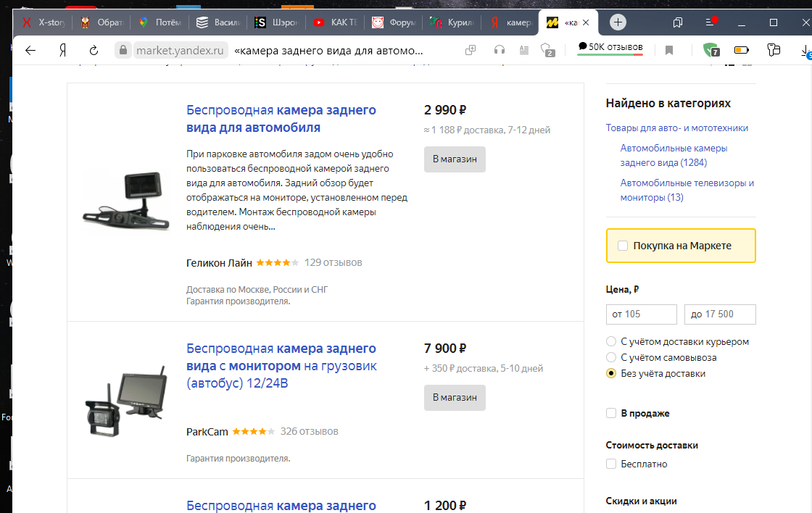812x513 pixels.
Task: Select Без учёта доставки radio option
Action: tap(611, 374)
